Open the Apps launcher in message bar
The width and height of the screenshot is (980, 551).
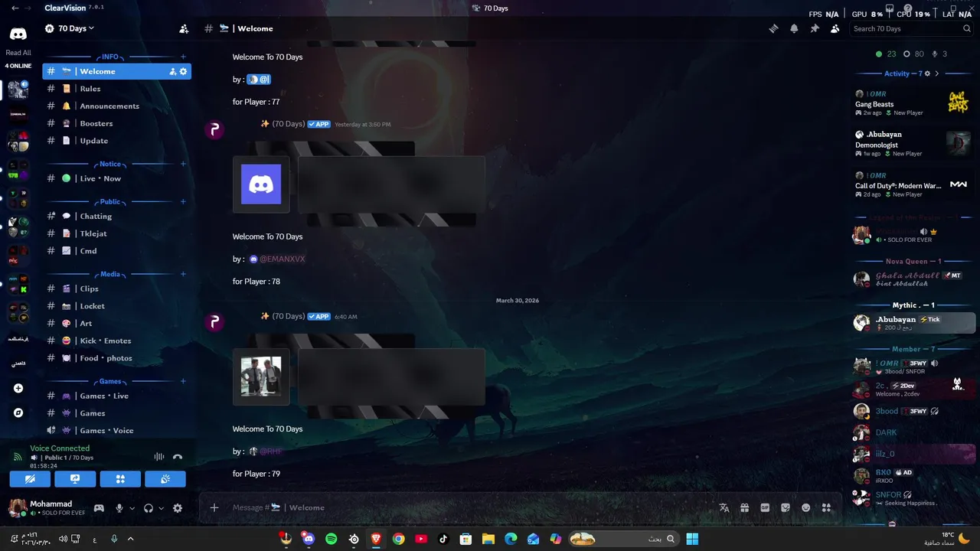[826, 507]
